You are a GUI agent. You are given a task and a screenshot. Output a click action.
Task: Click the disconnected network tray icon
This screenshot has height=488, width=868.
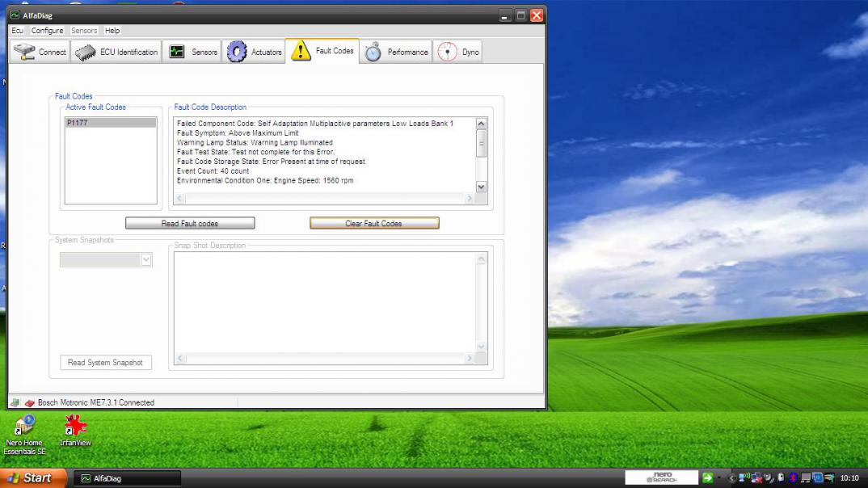756,478
